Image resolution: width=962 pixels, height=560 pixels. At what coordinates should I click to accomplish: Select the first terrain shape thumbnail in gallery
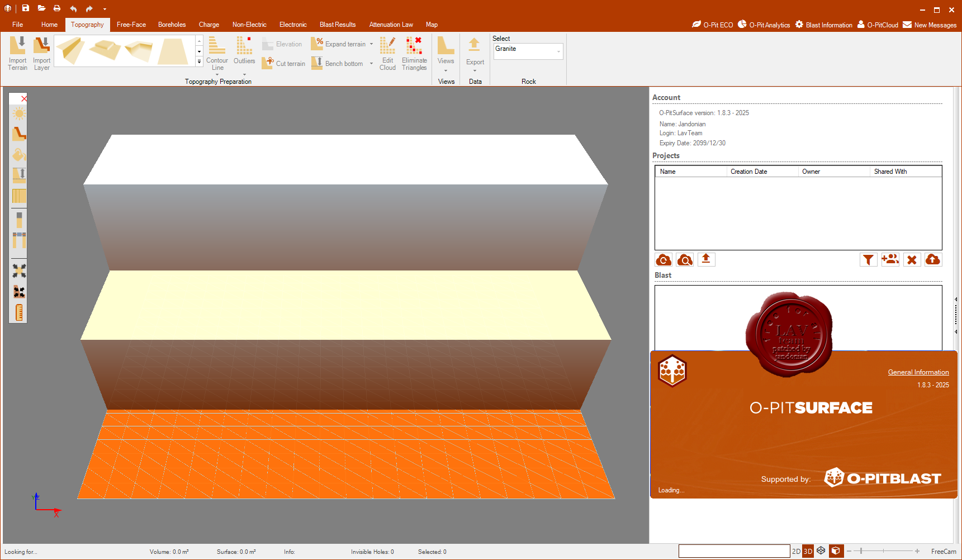tap(70, 51)
